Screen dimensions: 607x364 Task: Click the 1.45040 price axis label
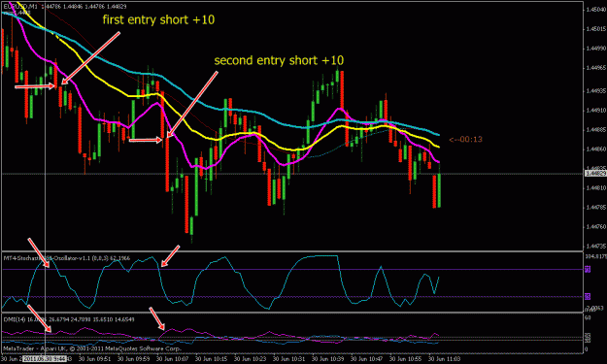click(595, 10)
